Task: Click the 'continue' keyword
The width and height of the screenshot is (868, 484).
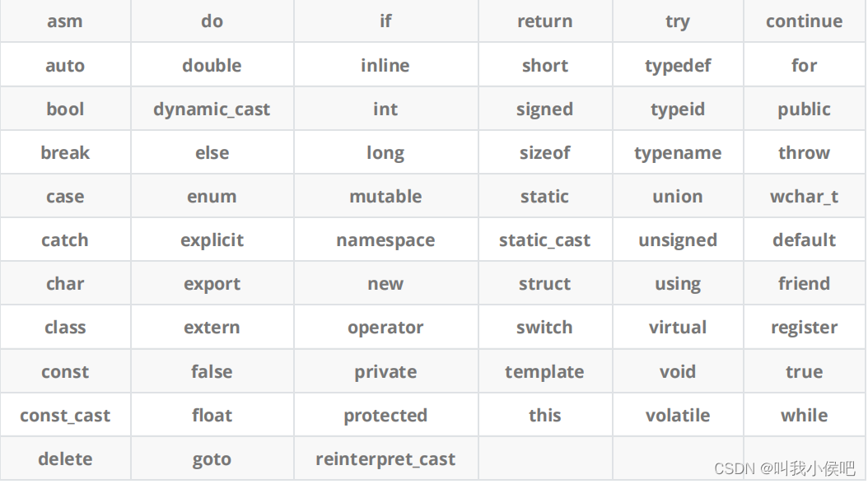Action: pyautogui.click(x=805, y=21)
